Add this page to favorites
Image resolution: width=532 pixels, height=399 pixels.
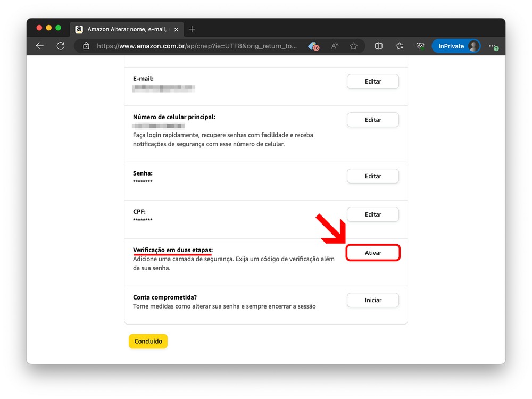[353, 46]
